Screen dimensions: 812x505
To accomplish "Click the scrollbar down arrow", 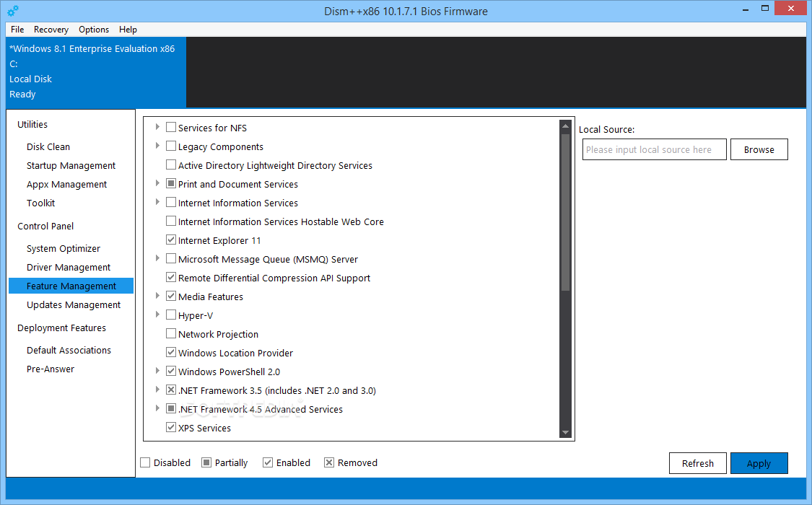I will click(565, 433).
